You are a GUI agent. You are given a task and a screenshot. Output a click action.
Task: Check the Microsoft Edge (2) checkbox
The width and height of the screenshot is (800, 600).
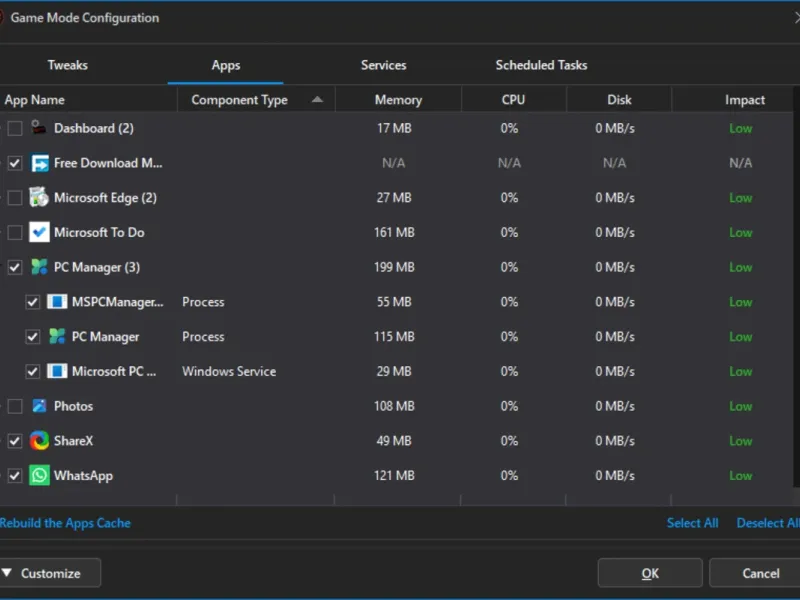click(15, 197)
